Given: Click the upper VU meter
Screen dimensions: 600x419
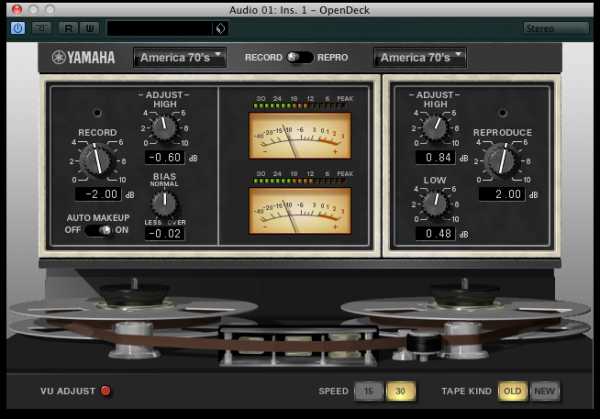Looking at the screenshot, I should pos(300,135).
